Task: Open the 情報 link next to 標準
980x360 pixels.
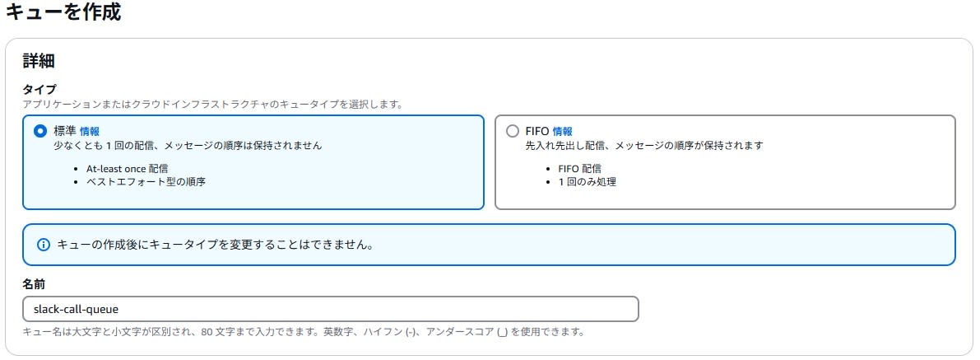Action: pyautogui.click(x=90, y=132)
